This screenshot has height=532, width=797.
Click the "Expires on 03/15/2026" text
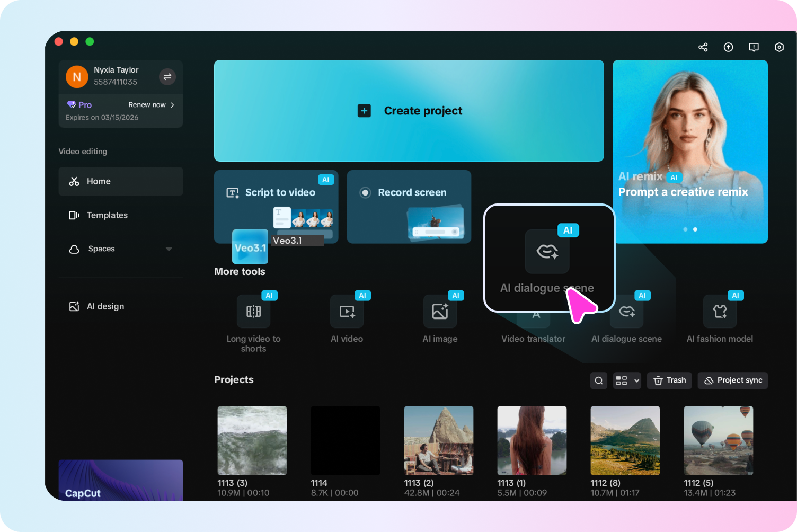click(102, 118)
